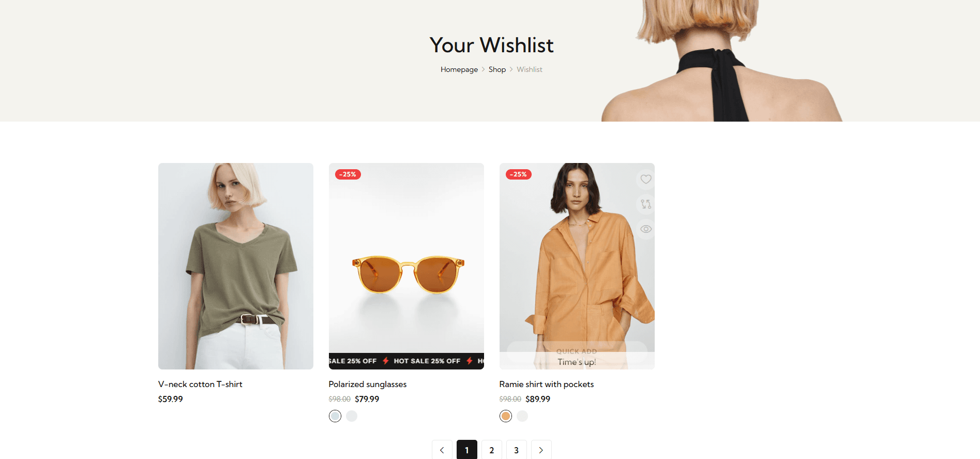Go to next page with right chevron
Viewport: 980px width, 459px height.
[x=541, y=450]
